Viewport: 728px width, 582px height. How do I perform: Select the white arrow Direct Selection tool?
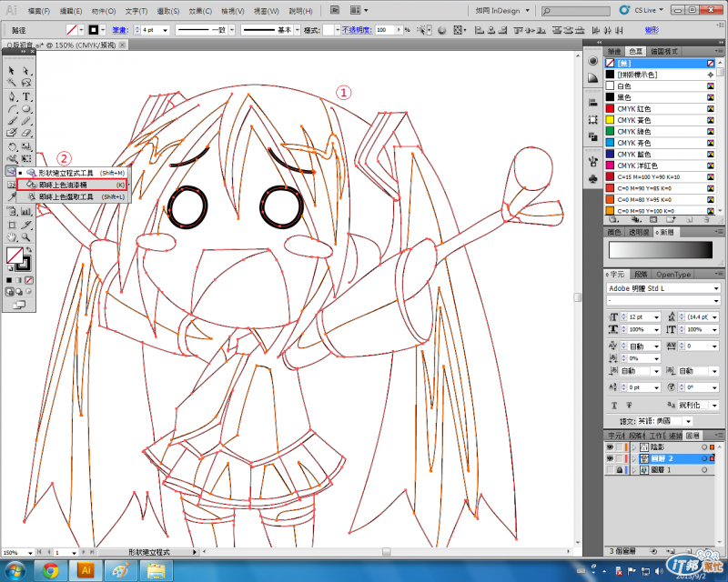click(x=26, y=71)
